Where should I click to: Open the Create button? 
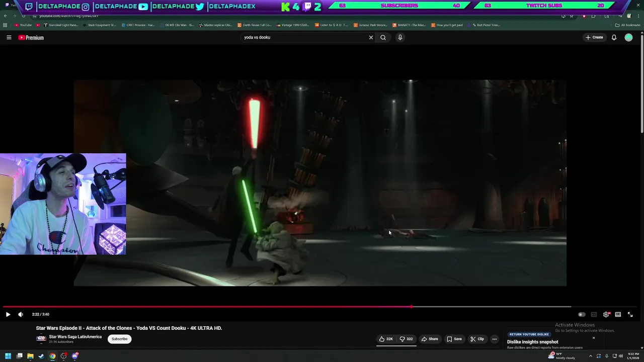click(594, 37)
